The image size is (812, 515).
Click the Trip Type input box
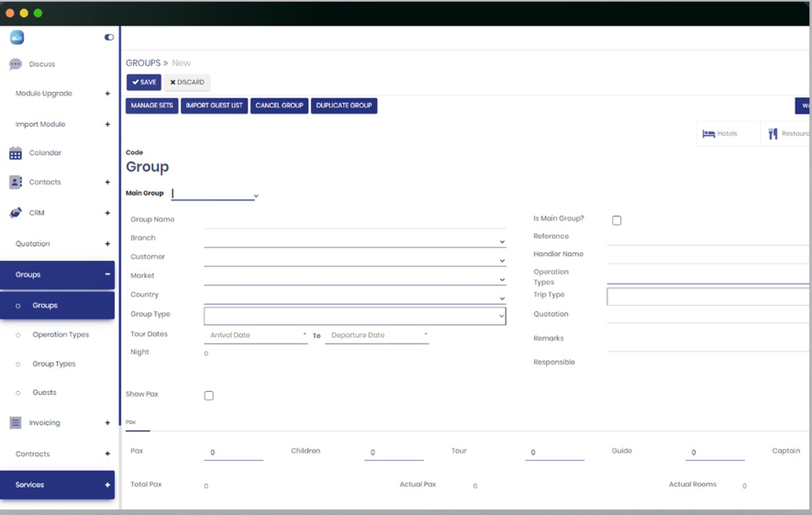coord(709,297)
